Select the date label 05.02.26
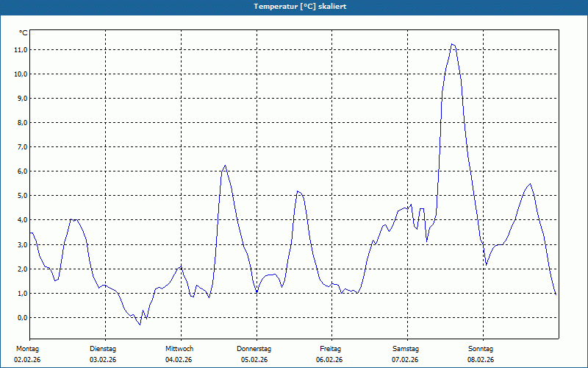The width and height of the screenshot is (588, 368). tap(254, 360)
